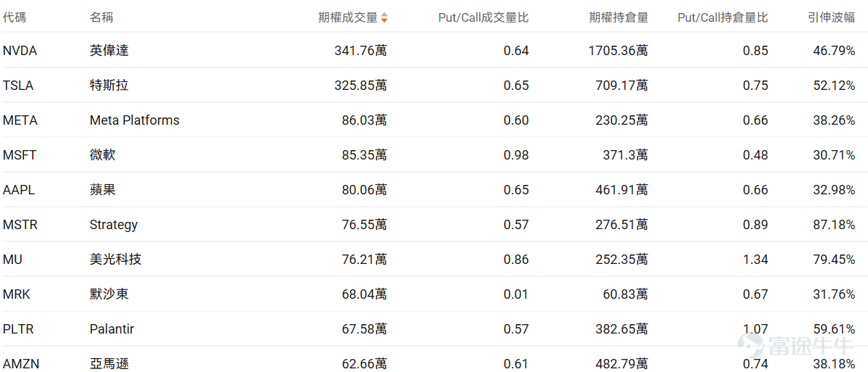Click the 60.83萬 open interest cell
The width and height of the screenshot is (868, 372).
coord(625,294)
